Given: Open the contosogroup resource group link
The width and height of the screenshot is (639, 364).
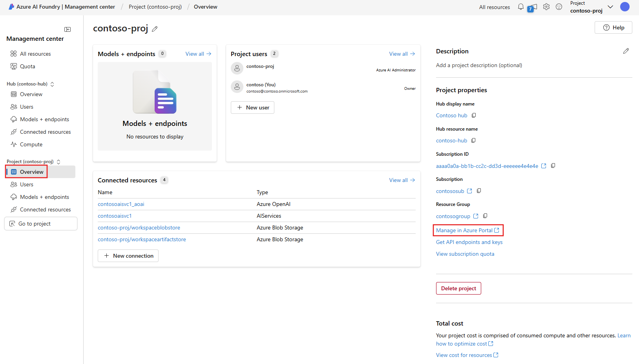Looking at the screenshot, I should coord(453,216).
